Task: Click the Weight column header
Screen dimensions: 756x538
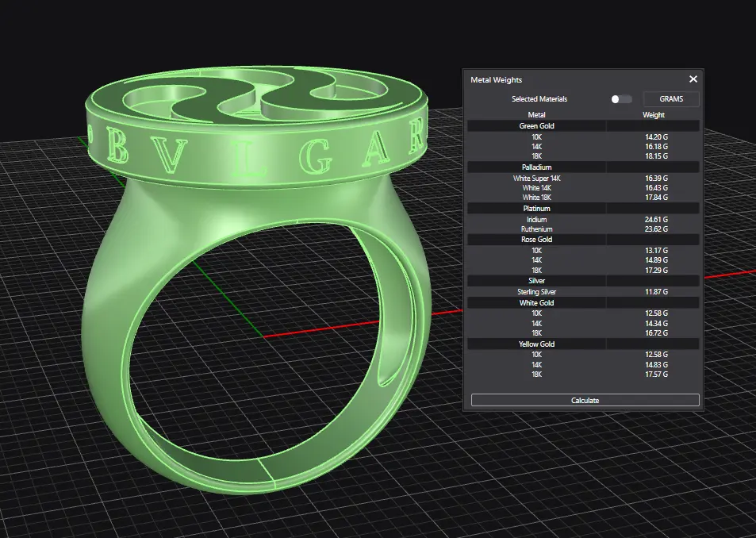Action: 653,115
